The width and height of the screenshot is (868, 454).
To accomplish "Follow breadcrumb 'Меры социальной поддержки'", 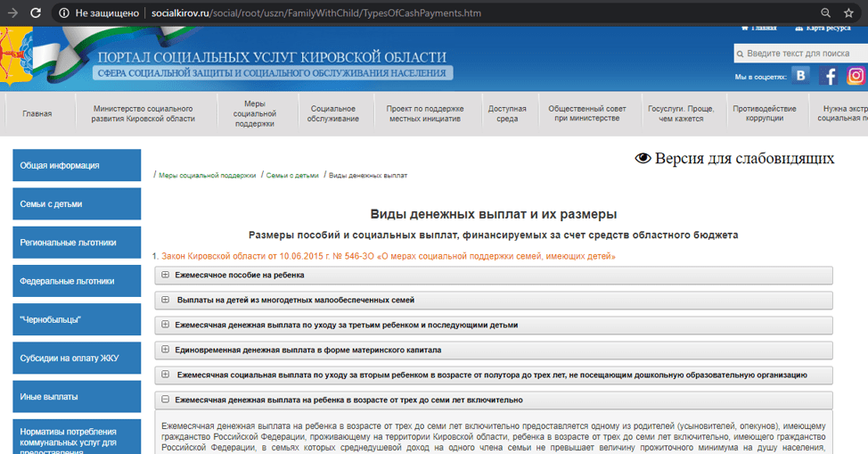I will tap(207, 175).
